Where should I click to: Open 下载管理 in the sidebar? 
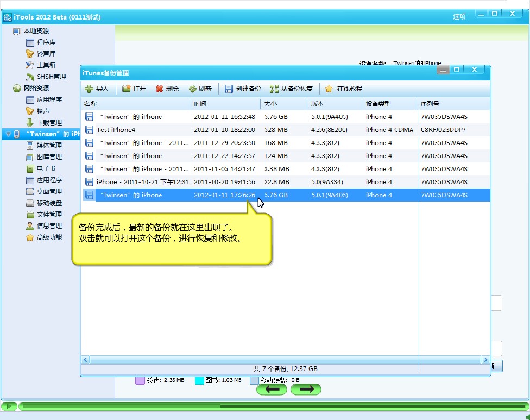click(49, 122)
